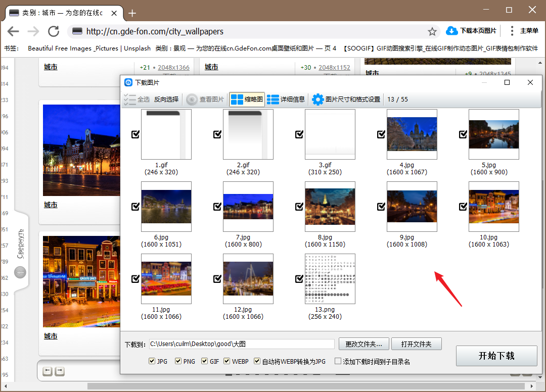The height and width of the screenshot is (392, 546).
Task: Select the 4.jpg thumbnail image
Action: point(412,134)
